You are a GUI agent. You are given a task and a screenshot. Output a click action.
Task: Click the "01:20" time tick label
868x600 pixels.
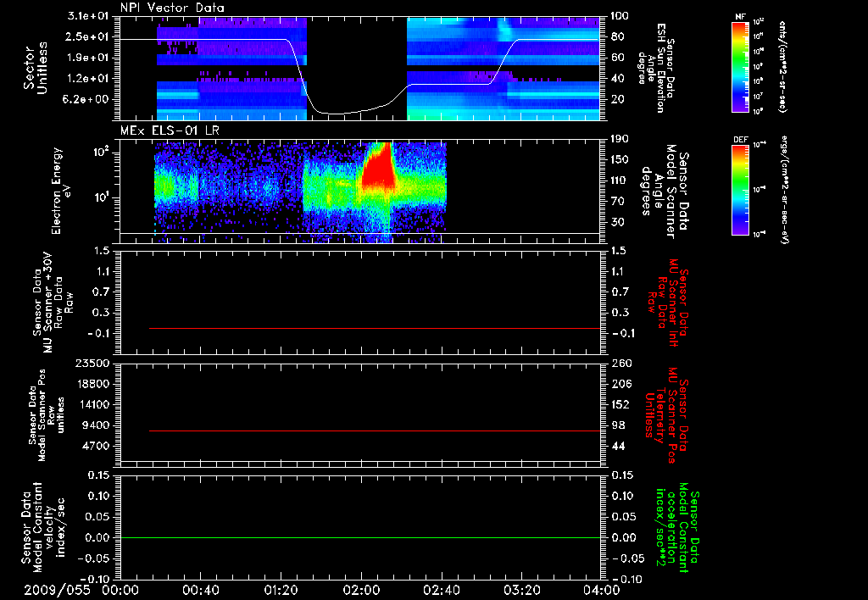pyautogui.click(x=281, y=590)
